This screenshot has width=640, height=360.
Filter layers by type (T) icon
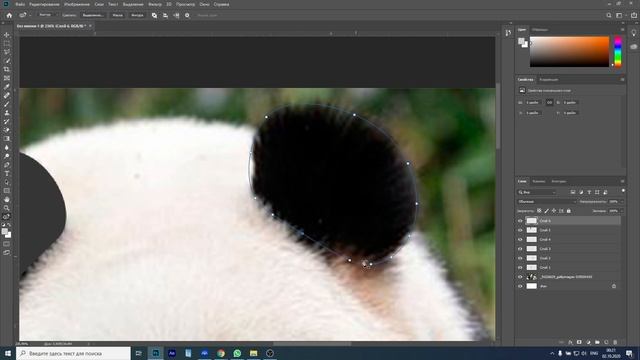(x=589, y=192)
